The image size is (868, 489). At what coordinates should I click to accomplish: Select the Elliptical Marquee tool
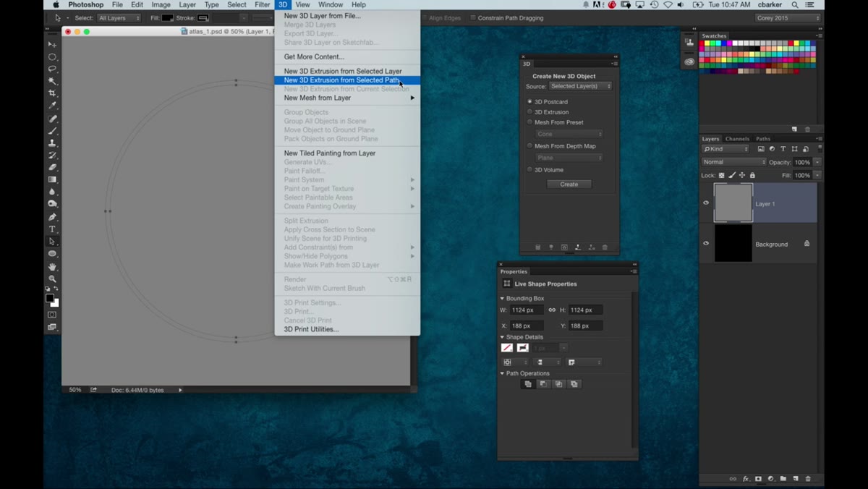point(52,56)
